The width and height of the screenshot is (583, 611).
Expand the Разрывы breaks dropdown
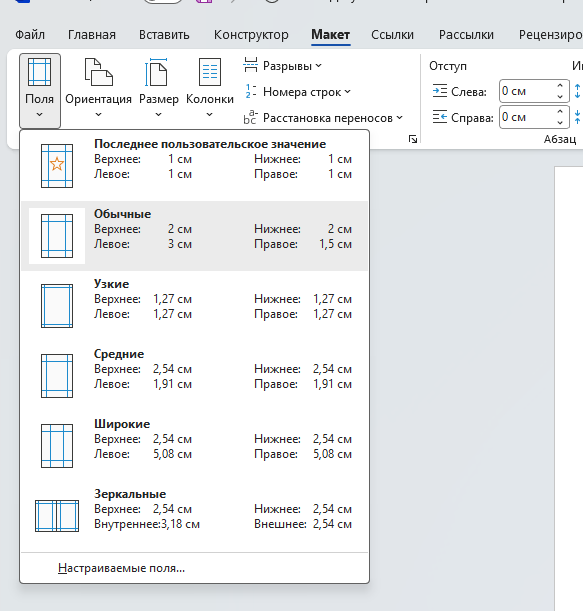coord(283,66)
